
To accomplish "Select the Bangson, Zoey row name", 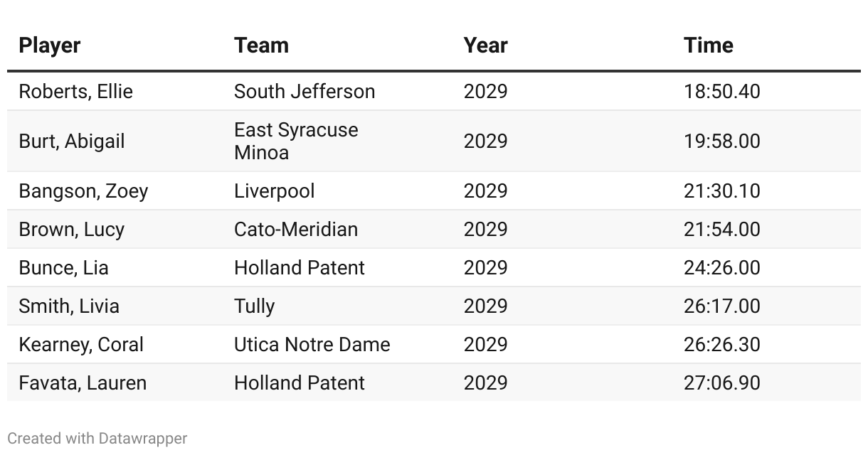I will tap(83, 191).
